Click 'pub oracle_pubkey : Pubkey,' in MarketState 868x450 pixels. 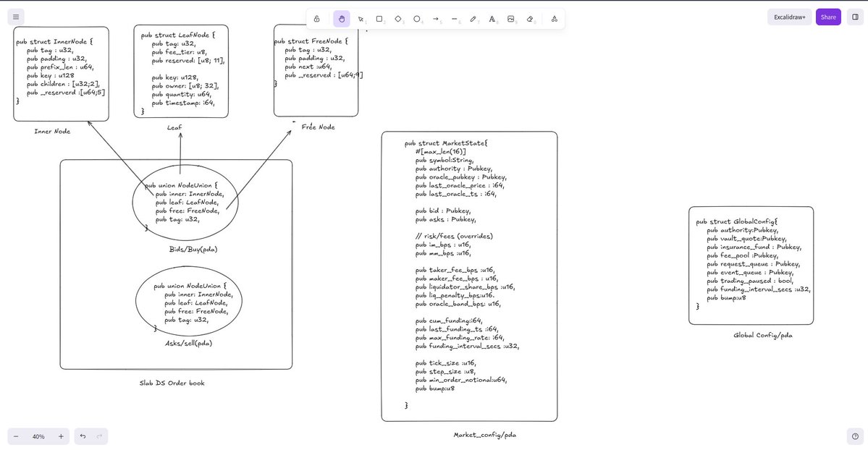point(461,177)
